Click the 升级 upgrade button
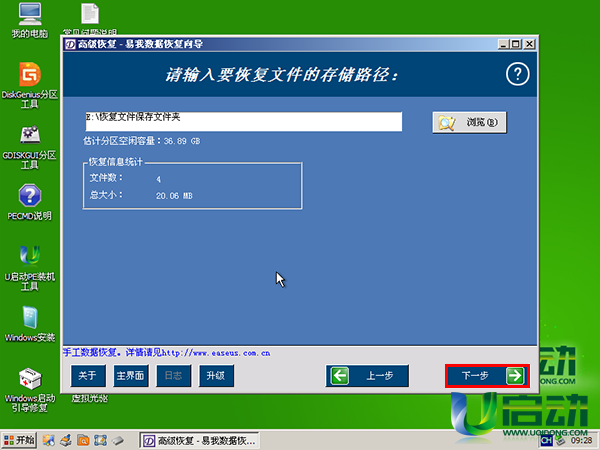This screenshot has height=450, width=600. coord(214,376)
